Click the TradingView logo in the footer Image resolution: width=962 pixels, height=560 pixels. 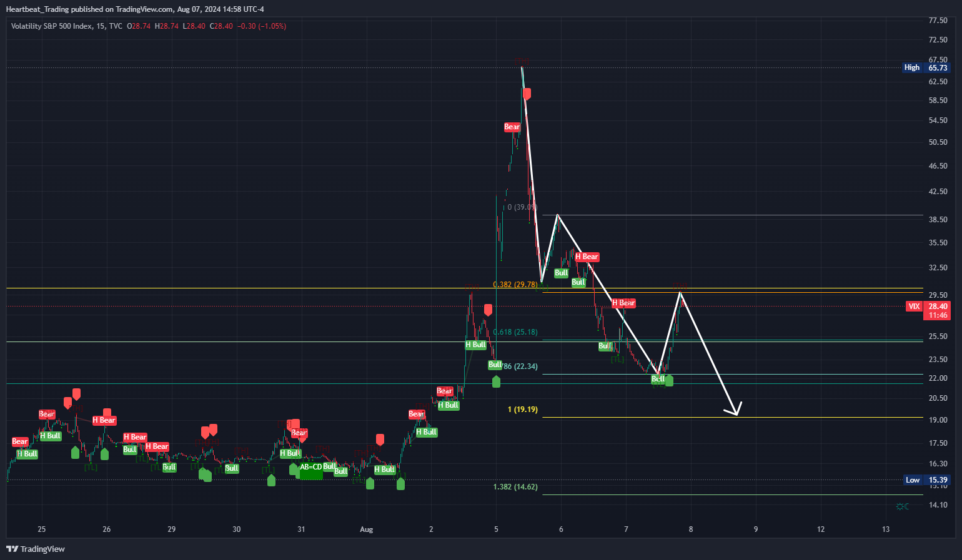(36, 549)
